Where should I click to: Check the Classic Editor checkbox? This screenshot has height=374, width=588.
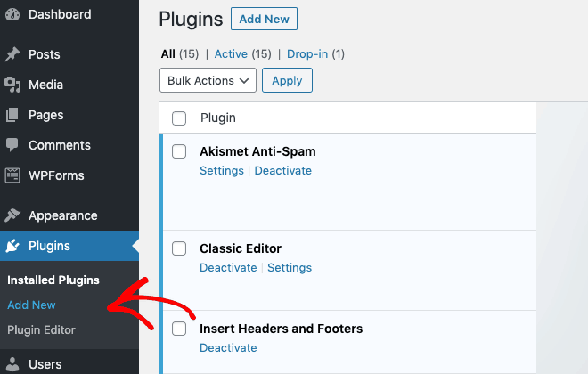(179, 248)
